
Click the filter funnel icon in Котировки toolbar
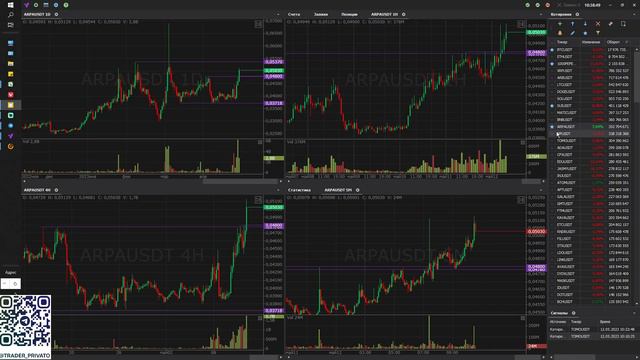pos(598,33)
